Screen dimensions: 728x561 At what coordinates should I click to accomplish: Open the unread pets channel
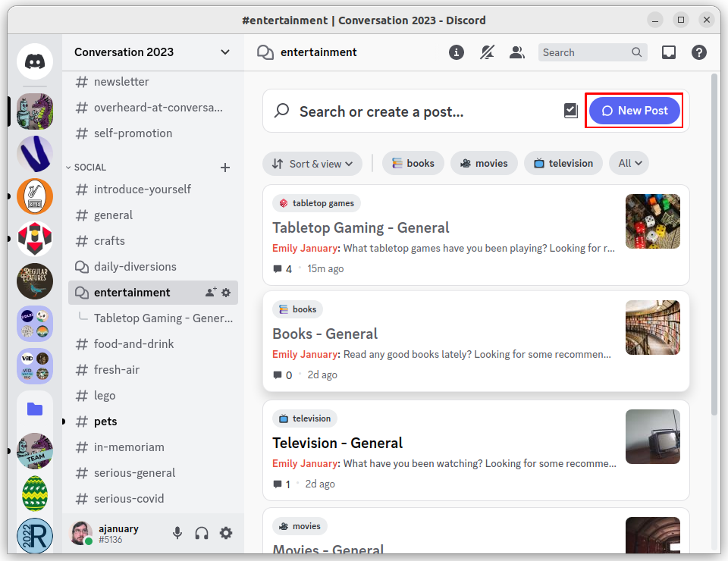[152, 422]
